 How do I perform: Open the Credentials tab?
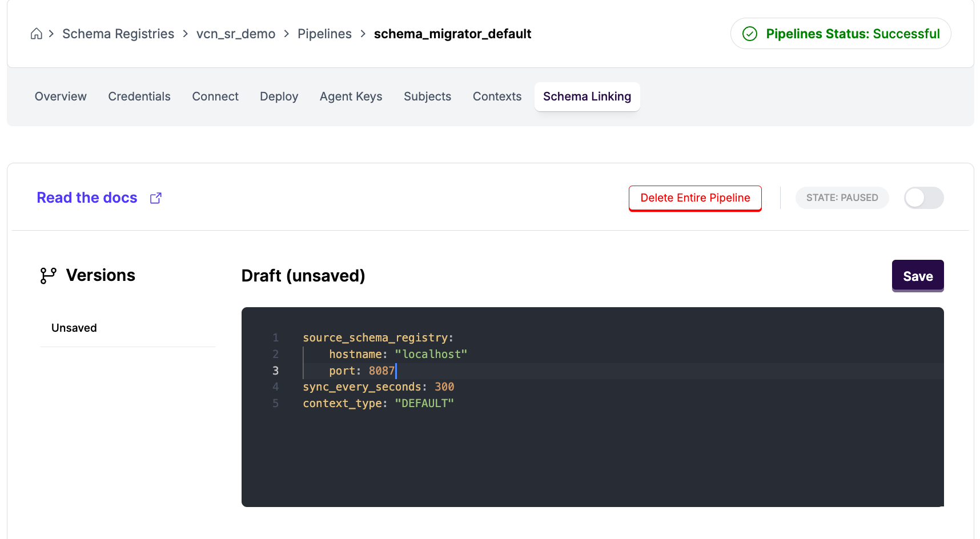139,96
